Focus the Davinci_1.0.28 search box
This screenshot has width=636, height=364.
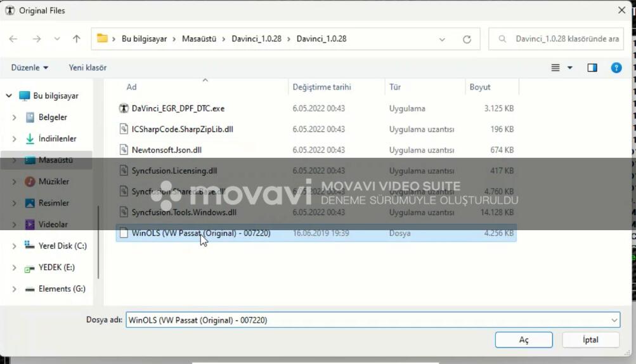click(555, 39)
